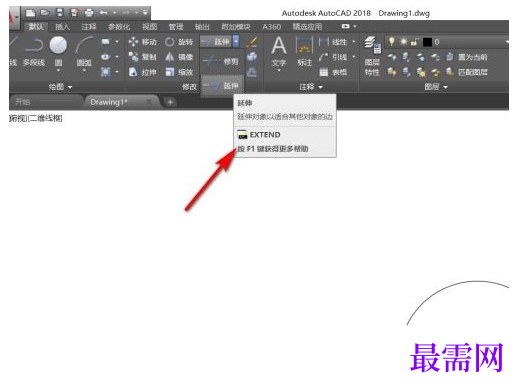Click the New drawing icon in quick access toolbar
This screenshot has height=389, width=522.
tap(30, 13)
